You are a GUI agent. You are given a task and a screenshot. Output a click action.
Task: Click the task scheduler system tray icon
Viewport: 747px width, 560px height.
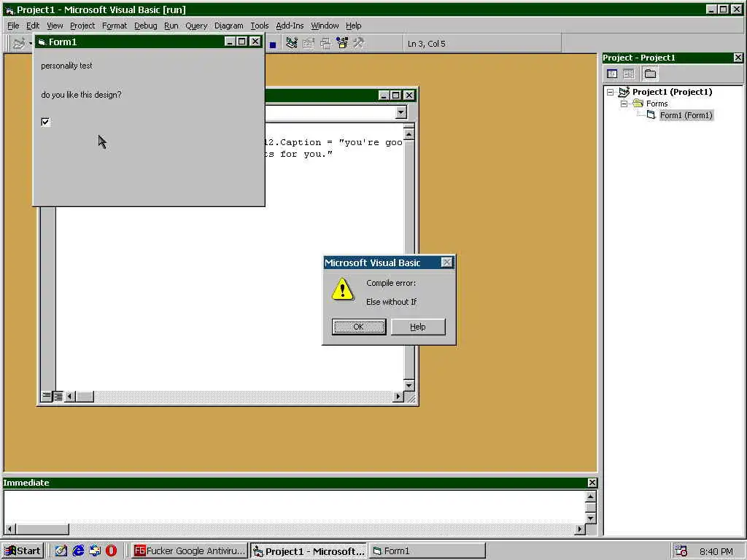click(681, 551)
